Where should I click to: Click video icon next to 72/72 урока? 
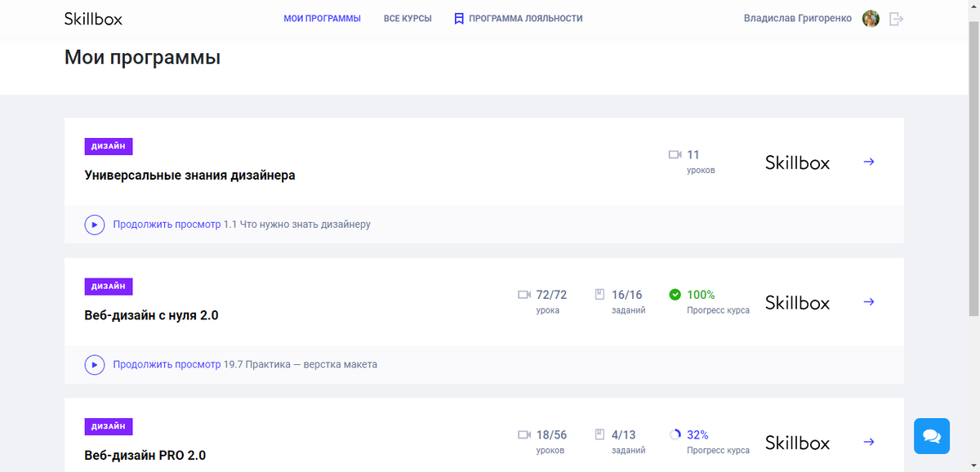point(524,295)
